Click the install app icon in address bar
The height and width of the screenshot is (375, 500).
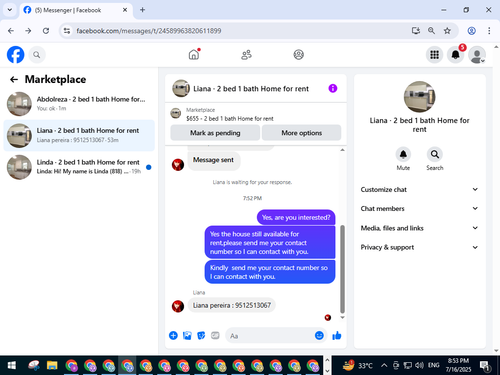coord(416,31)
